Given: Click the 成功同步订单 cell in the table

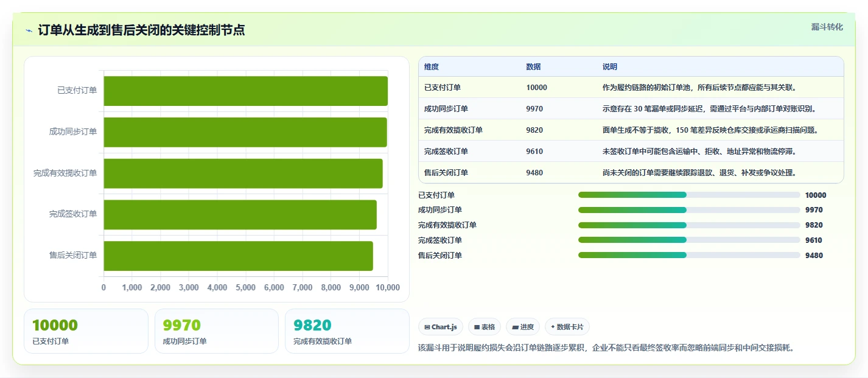Looking at the screenshot, I should 446,109.
